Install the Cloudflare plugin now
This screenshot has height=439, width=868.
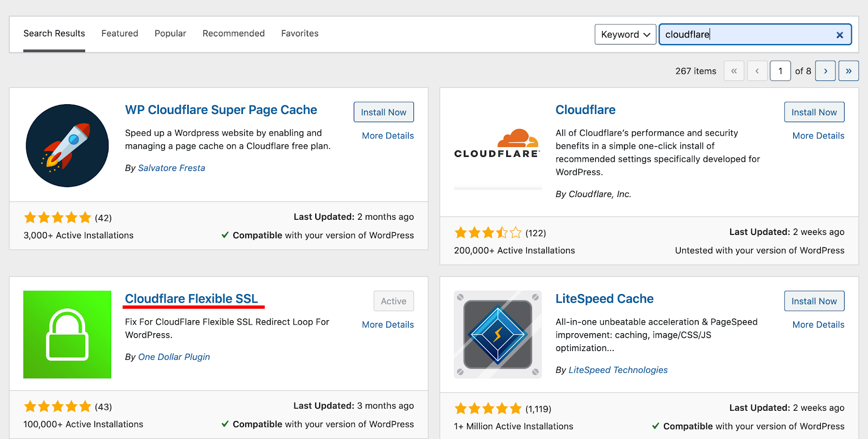point(814,112)
